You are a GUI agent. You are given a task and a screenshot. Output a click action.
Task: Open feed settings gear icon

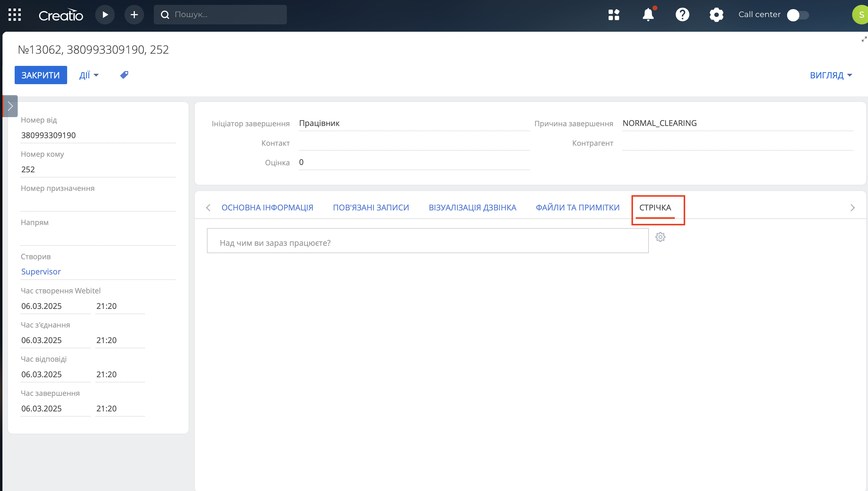660,237
